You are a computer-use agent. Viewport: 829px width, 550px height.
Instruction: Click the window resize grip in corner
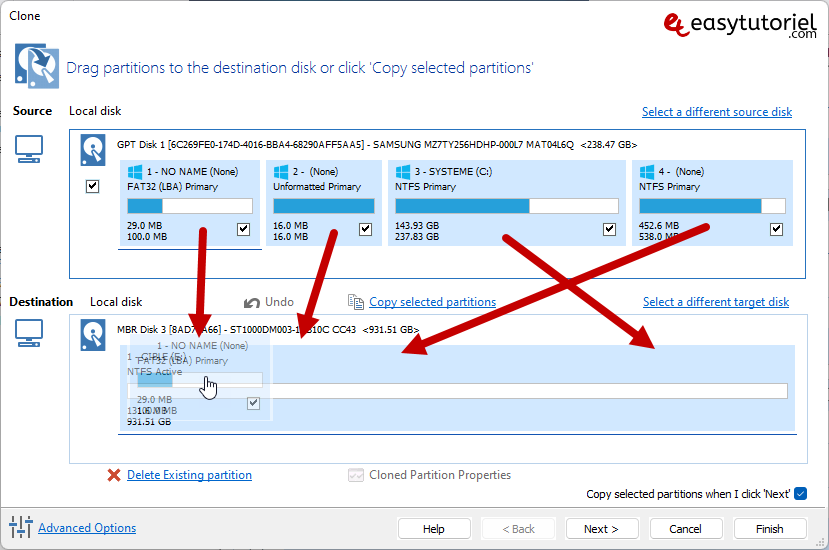tap(821, 543)
